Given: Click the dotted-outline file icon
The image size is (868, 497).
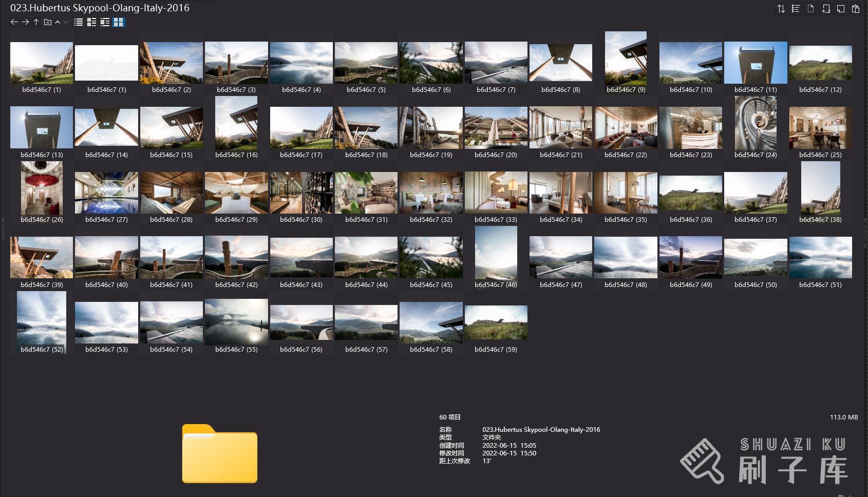Looking at the screenshot, I should click(x=810, y=9).
